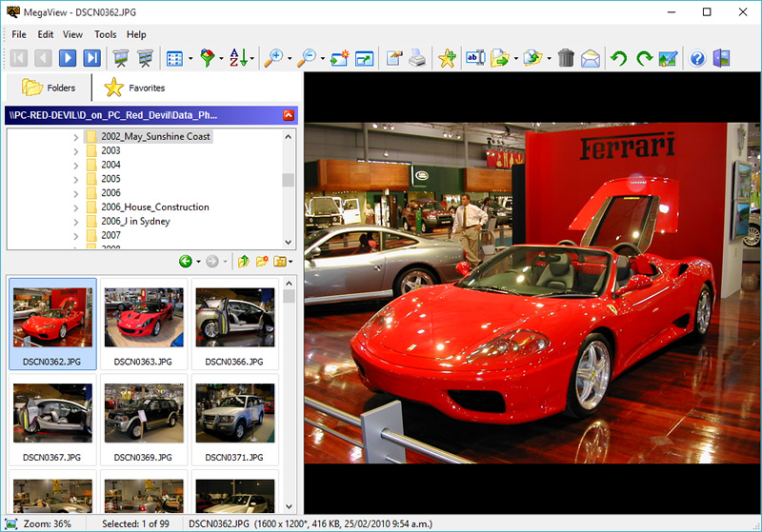Open the File menu
The width and height of the screenshot is (762, 532).
19,34
